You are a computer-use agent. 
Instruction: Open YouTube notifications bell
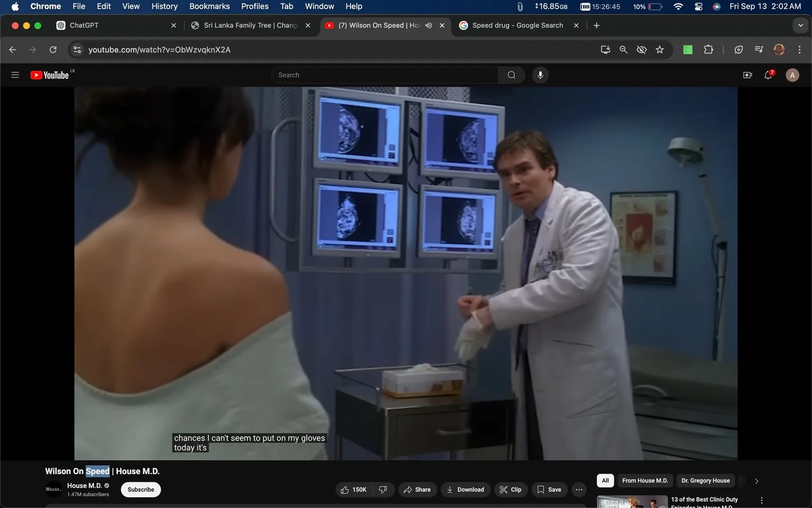coord(768,75)
